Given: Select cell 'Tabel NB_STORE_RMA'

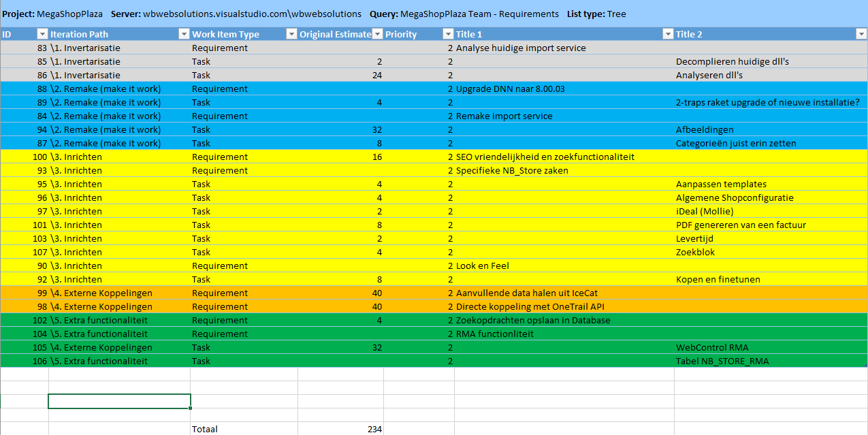Looking at the screenshot, I should [771, 361].
